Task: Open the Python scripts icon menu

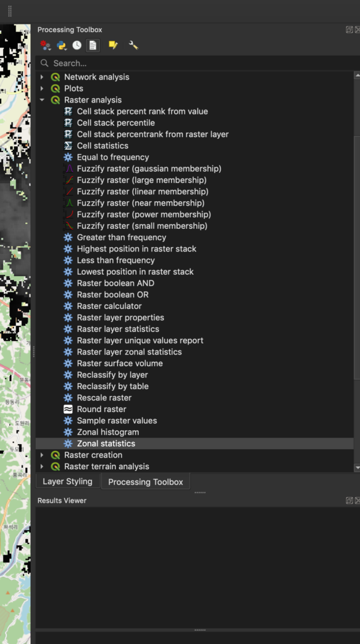Action: pos(62,45)
